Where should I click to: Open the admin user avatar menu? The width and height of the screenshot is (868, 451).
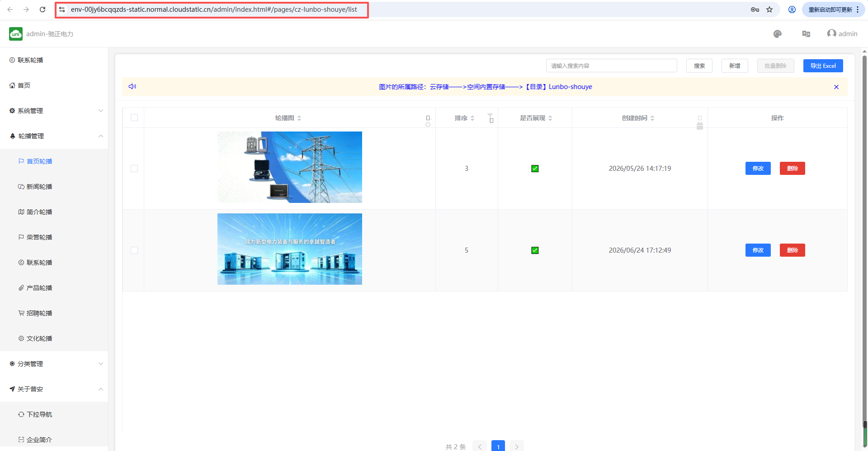(x=842, y=34)
